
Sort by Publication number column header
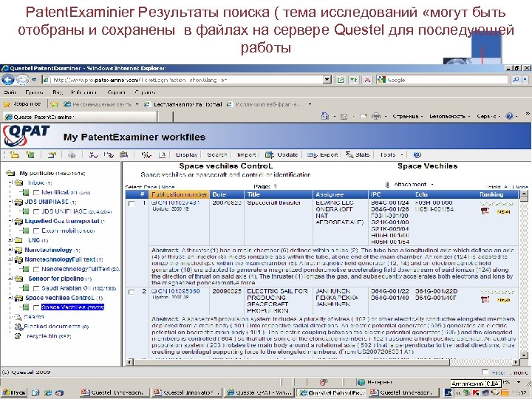pos(179,194)
